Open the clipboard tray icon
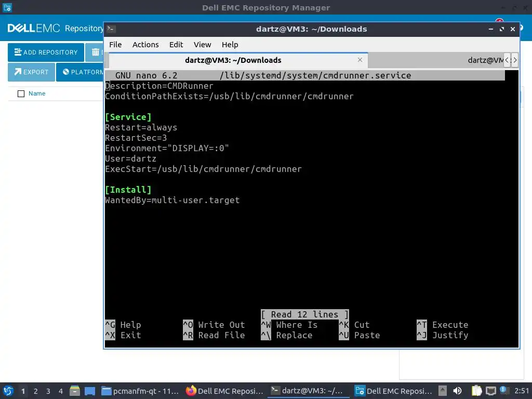Image resolution: width=532 pixels, height=399 pixels. 476,391
